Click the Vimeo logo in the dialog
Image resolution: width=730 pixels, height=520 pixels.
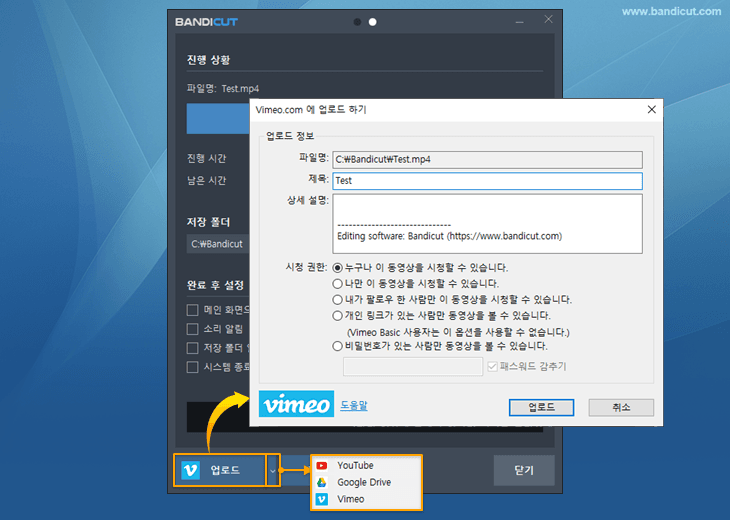296,404
